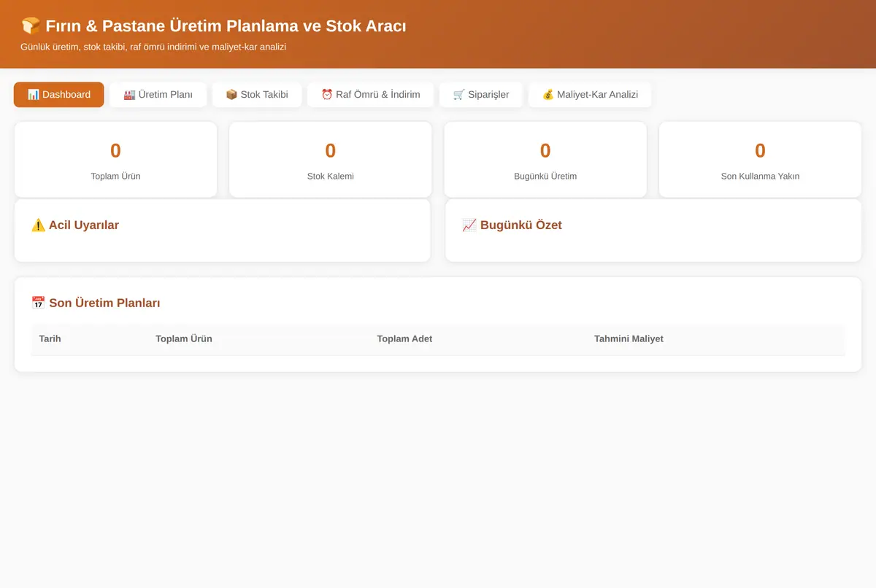Click the calendar icon beside Son Üretim Planları
876x588 pixels.
39,303
